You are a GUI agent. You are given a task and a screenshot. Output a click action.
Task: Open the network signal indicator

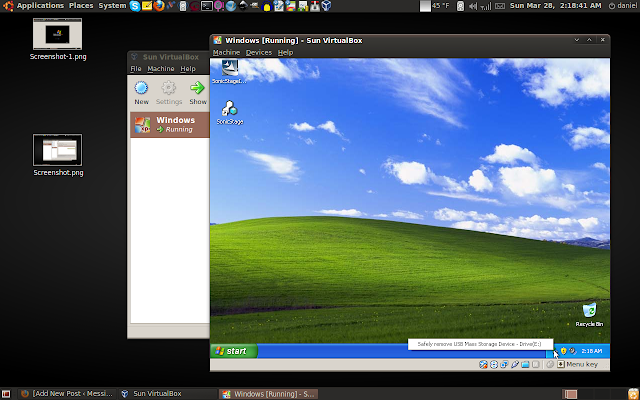pos(486,6)
